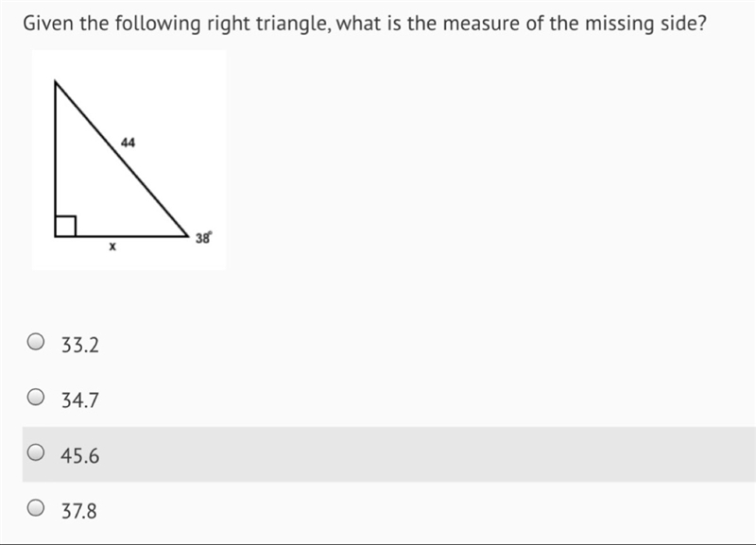Click the 34.7 answer label text
756x545 pixels.
pos(80,400)
